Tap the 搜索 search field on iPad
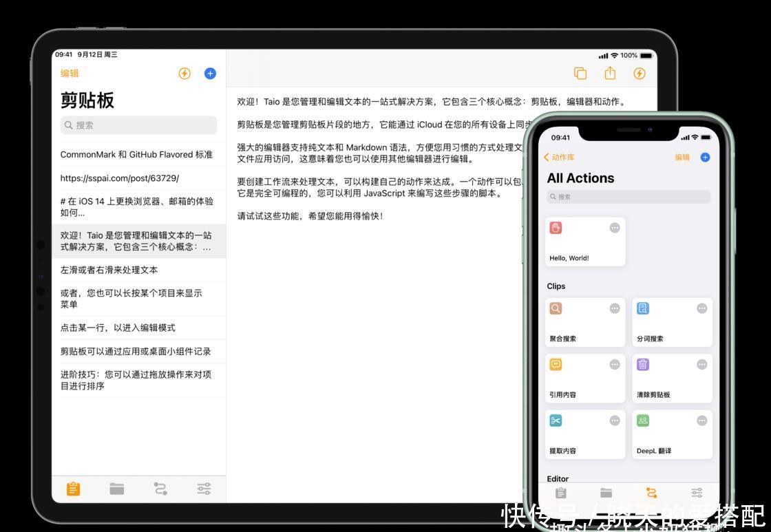 pyautogui.click(x=138, y=125)
